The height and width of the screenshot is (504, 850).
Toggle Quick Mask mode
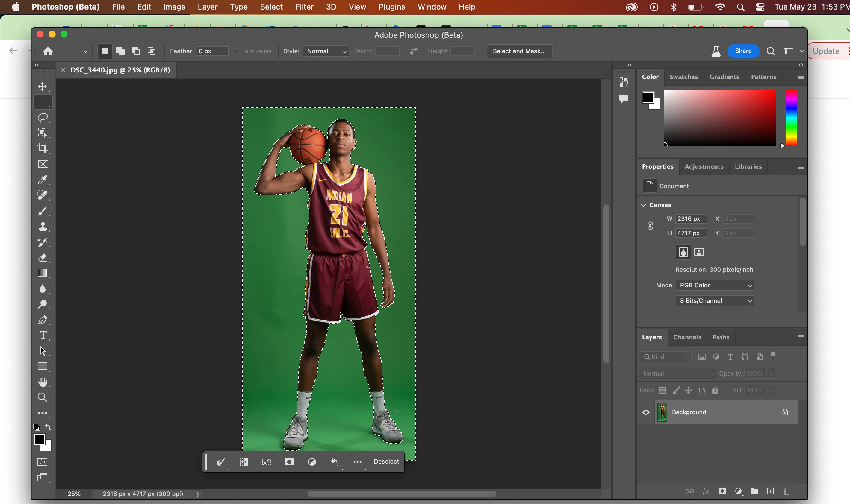click(x=43, y=462)
